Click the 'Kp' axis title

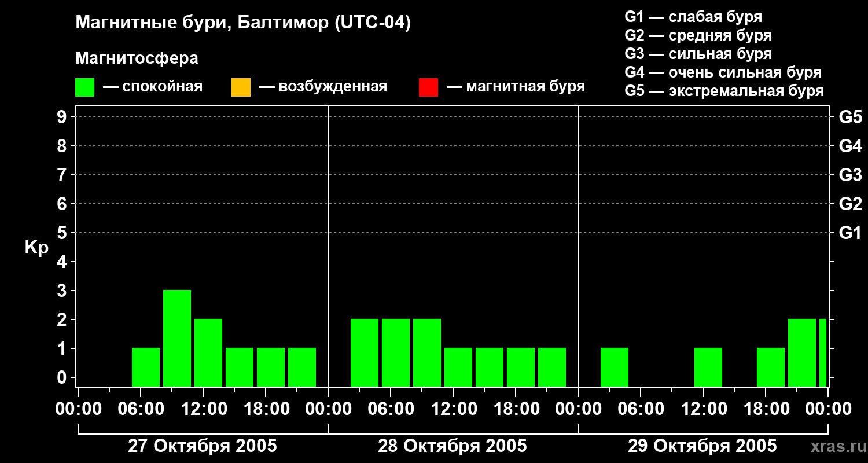(37, 248)
